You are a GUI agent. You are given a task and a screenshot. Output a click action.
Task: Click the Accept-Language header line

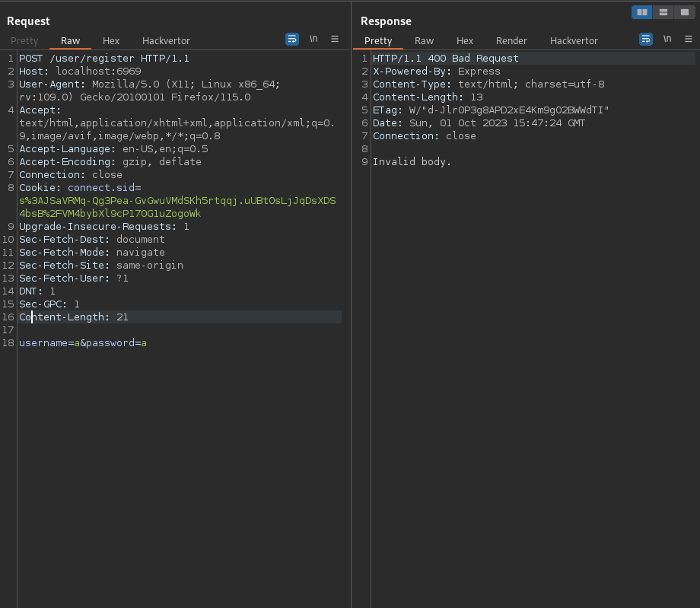pyautogui.click(x=113, y=148)
